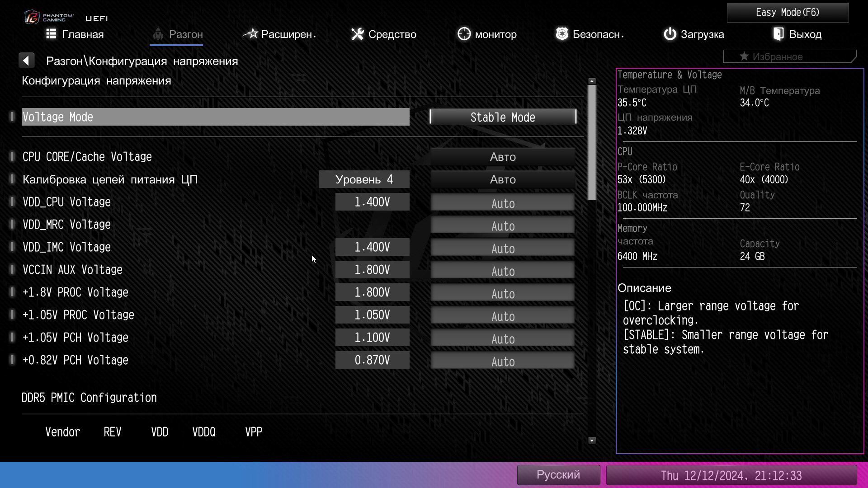Switch to Easy Mode (F6)

(x=787, y=13)
